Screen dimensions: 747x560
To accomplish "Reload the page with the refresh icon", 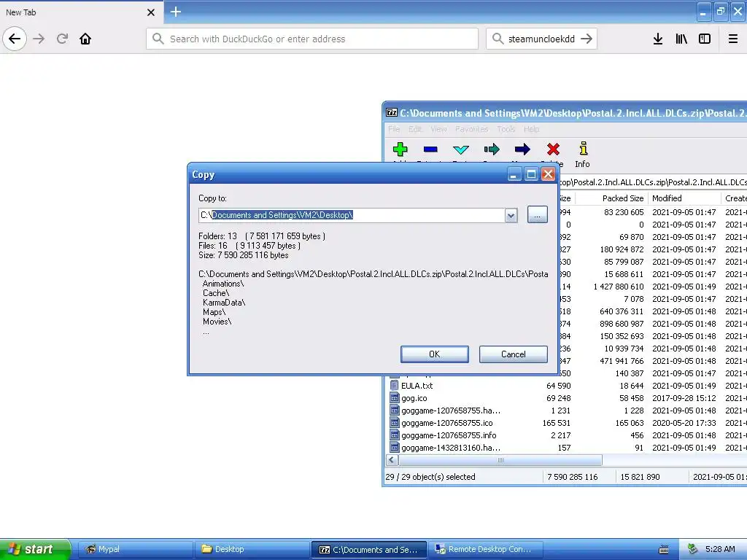I will (62, 39).
